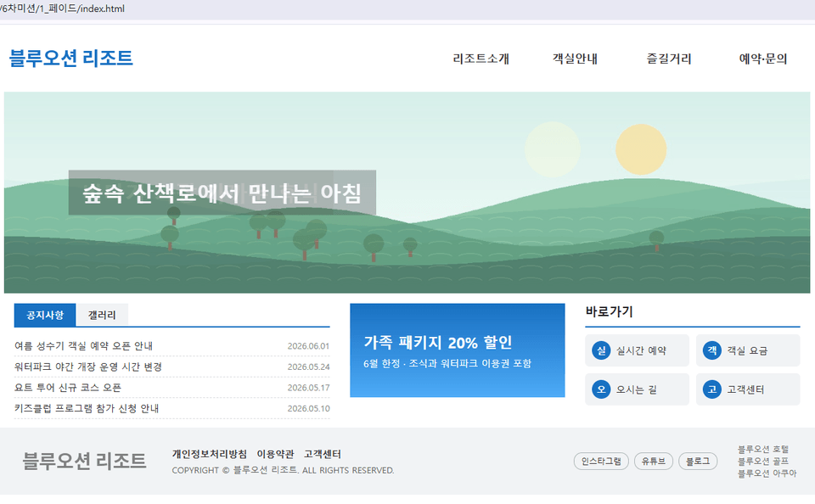Click the slide caption 숲속 산책로에서 만나는 아침
This screenshot has width=815, height=504.
[x=222, y=193]
